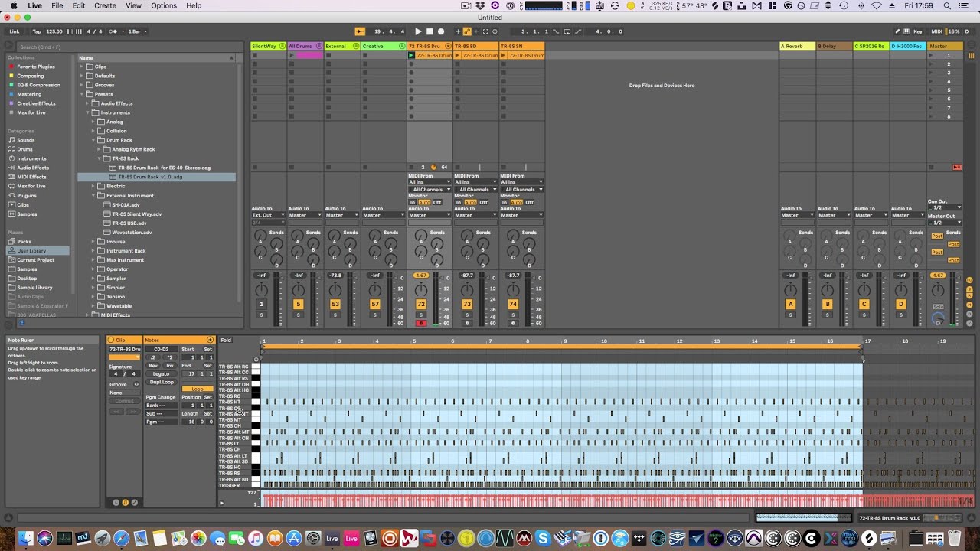Open MIDI From All Ins dropdown, track 72
The width and height of the screenshot is (980, 551).
[x=430, y=182]
